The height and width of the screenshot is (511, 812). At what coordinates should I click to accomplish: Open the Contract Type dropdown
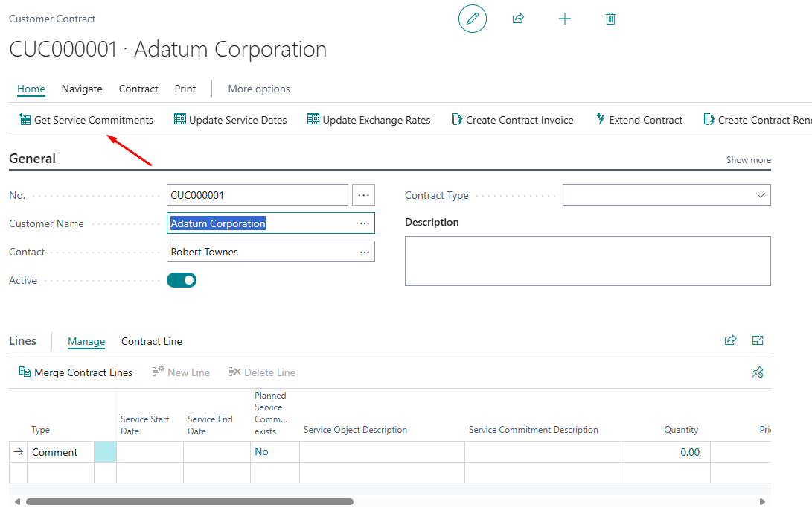[x=761, y=194]
